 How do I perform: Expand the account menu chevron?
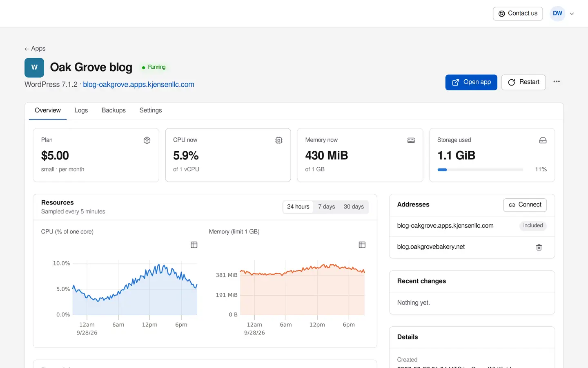click(x=572, y=13)
